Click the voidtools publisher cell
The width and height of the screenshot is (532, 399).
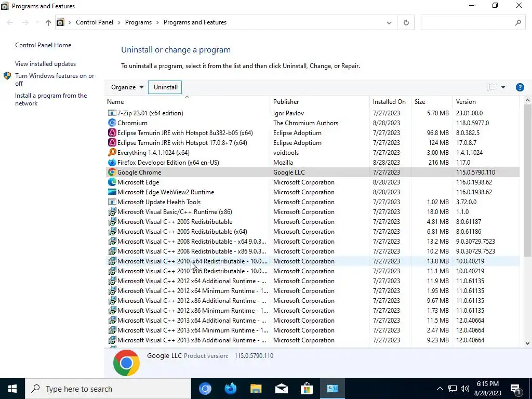pos(286,152)
